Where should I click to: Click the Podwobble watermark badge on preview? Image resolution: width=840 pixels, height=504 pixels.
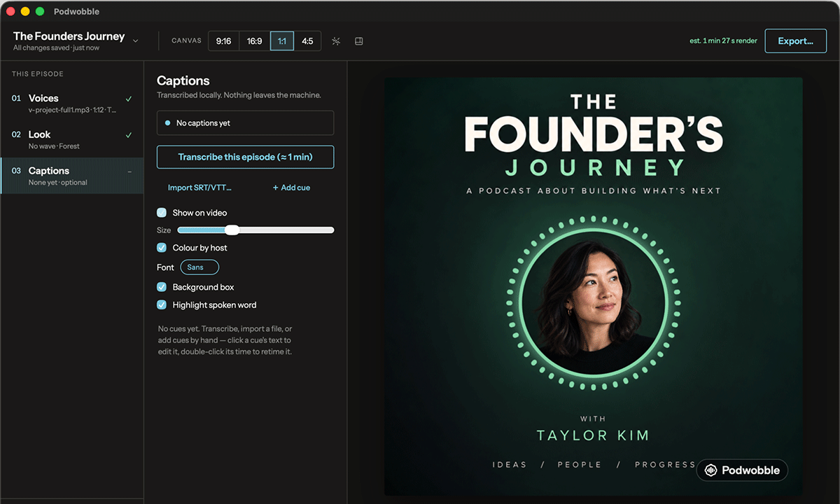click(x=742, y=470)
